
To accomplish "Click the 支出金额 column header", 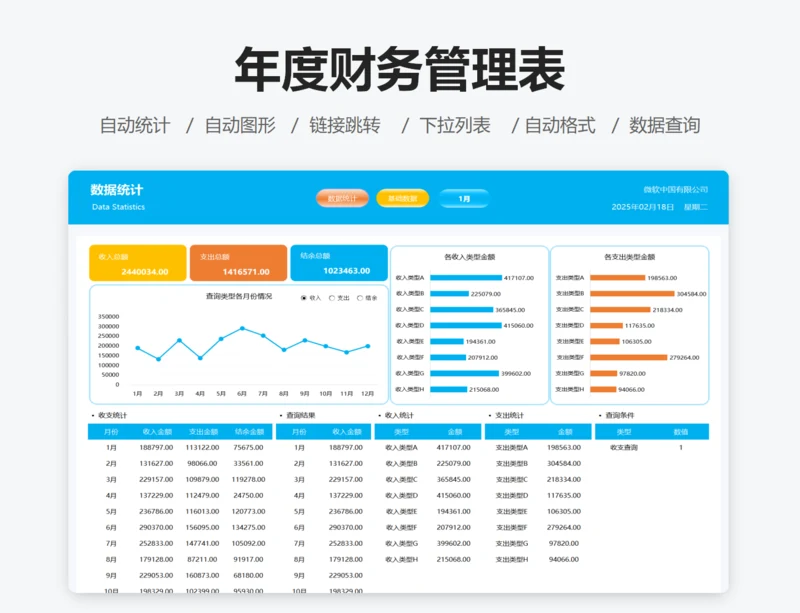I will (x=203, y=432).
